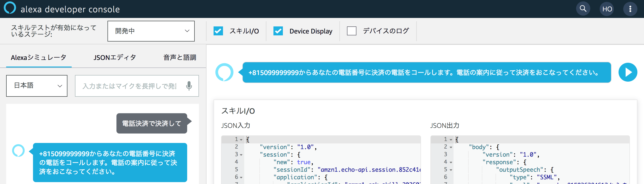Open the 開発中 stage dropdown
The width and height of the screenshot is (644, 184).
click(x=151, y=31)
